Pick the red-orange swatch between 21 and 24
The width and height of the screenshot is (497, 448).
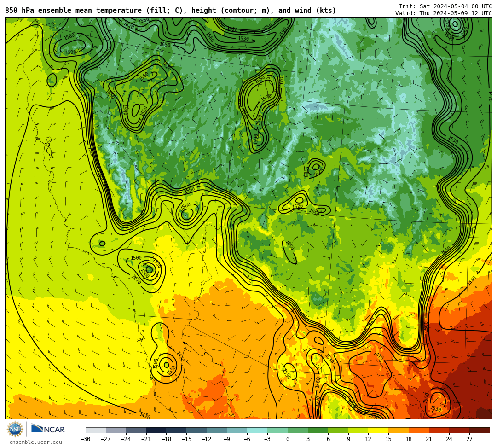coord(439,430)
